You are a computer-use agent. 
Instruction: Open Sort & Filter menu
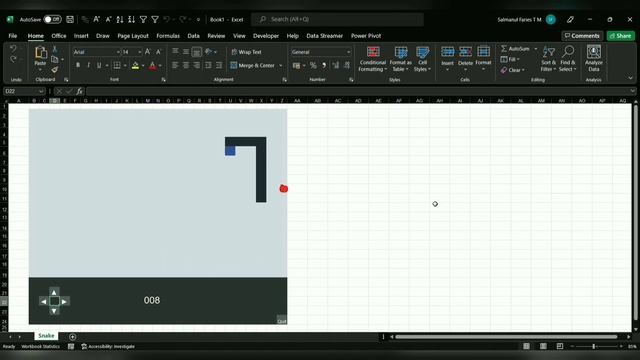[549, 59]
